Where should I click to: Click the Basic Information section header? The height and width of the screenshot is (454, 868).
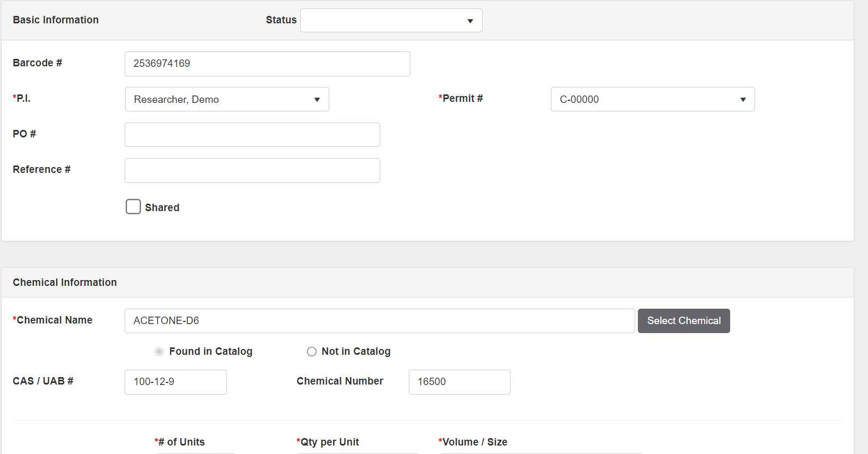click(56, 20)
